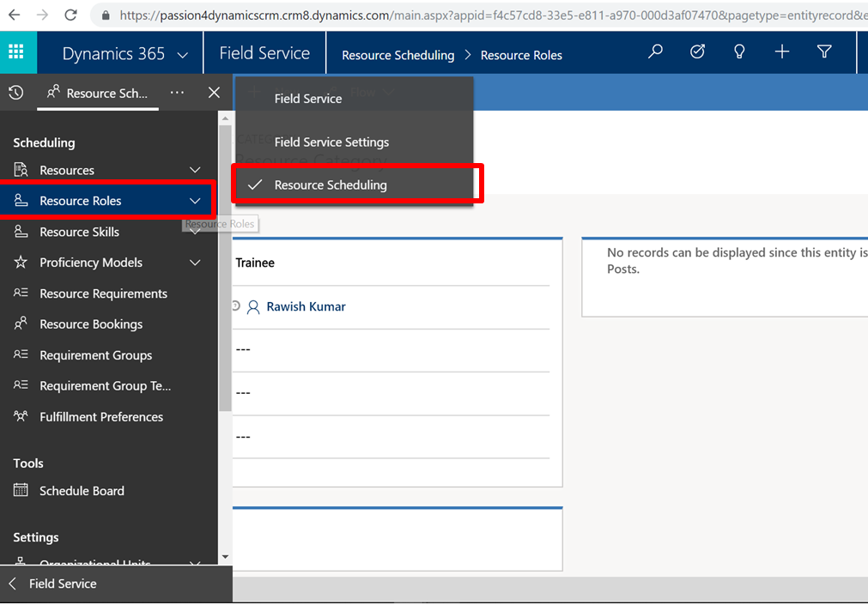Open the recent items history icon
The image size is (868, 605).
click(x=15, y=93)
